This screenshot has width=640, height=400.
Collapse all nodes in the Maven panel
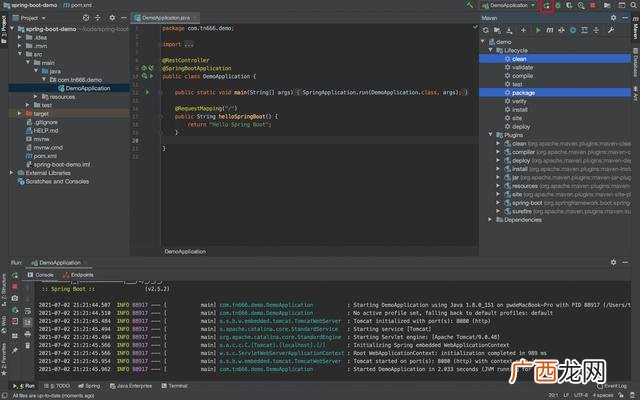[596, 30]
